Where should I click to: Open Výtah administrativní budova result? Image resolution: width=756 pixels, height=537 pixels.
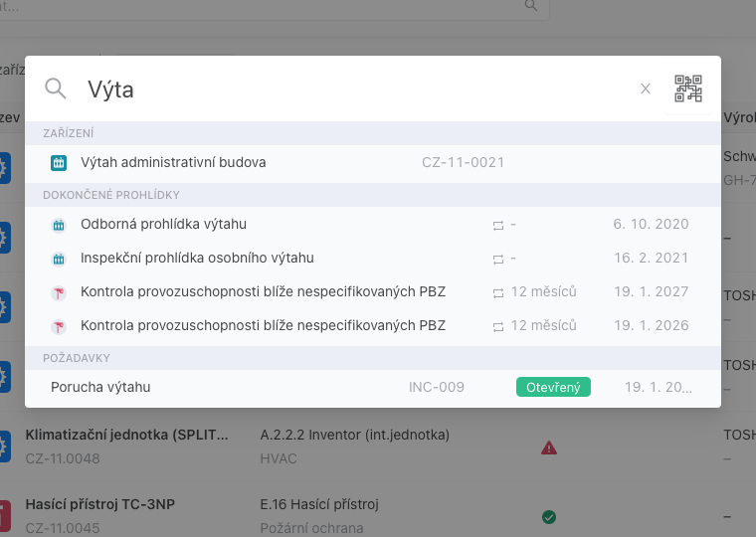pyautogui.click(x=173, y=162)
